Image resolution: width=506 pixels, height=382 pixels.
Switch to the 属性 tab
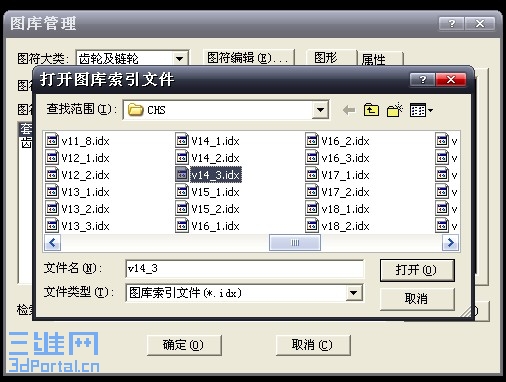pyautogui.click(x=380, y=59)
